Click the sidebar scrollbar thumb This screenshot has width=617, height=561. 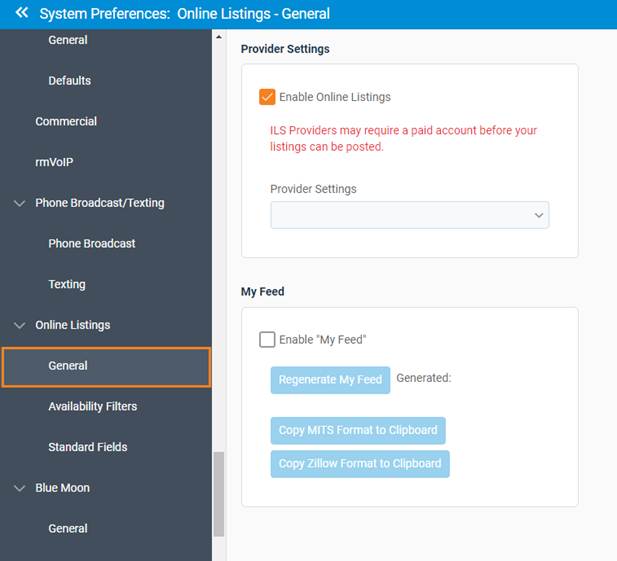[x=219, y=494]
